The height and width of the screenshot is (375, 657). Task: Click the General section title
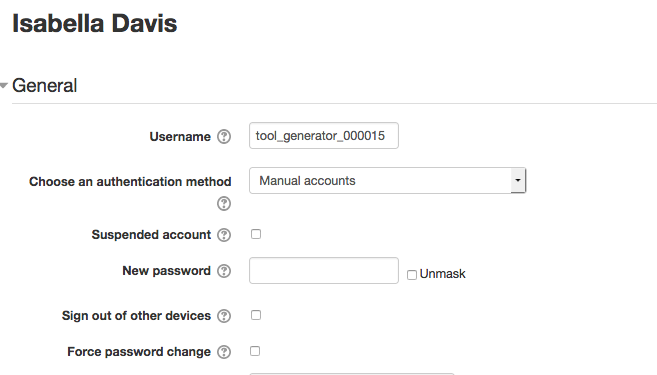click(x=44, y=85)
